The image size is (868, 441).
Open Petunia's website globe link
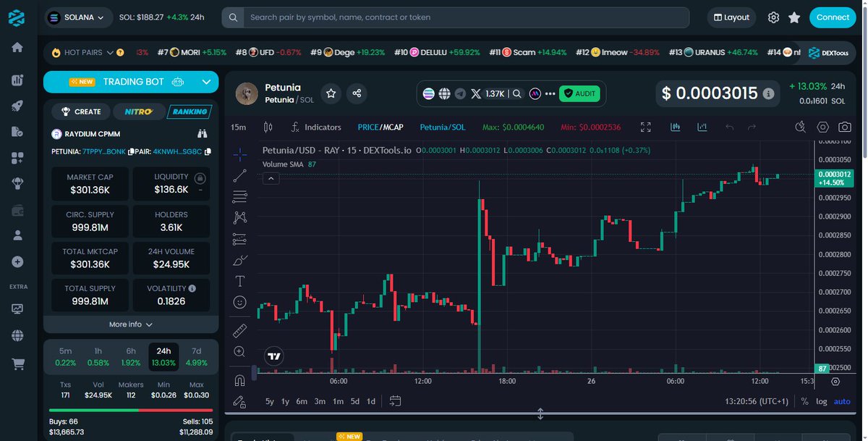[445, 93]
